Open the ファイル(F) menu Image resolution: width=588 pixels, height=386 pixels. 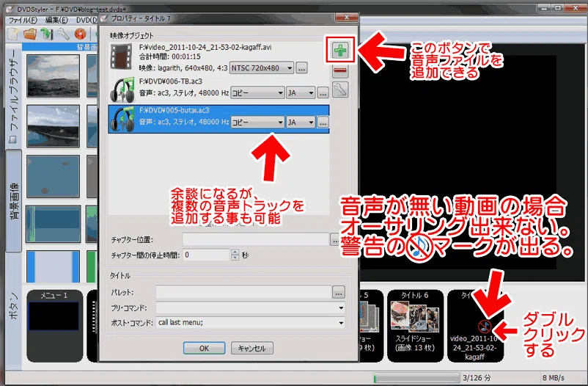[23, 20]
